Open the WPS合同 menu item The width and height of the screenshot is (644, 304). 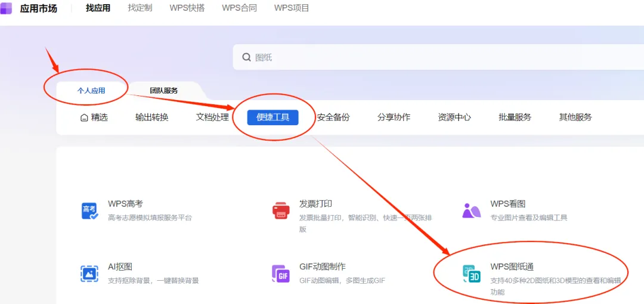(240, 8)
